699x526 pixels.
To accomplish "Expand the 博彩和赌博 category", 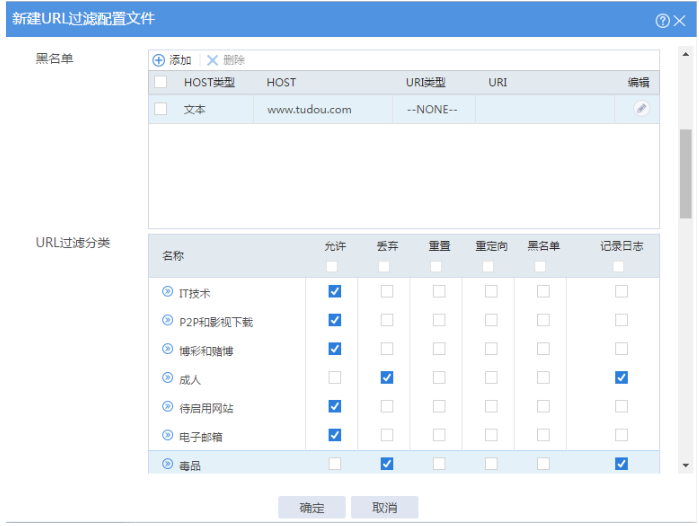I will tap(167, 349).
